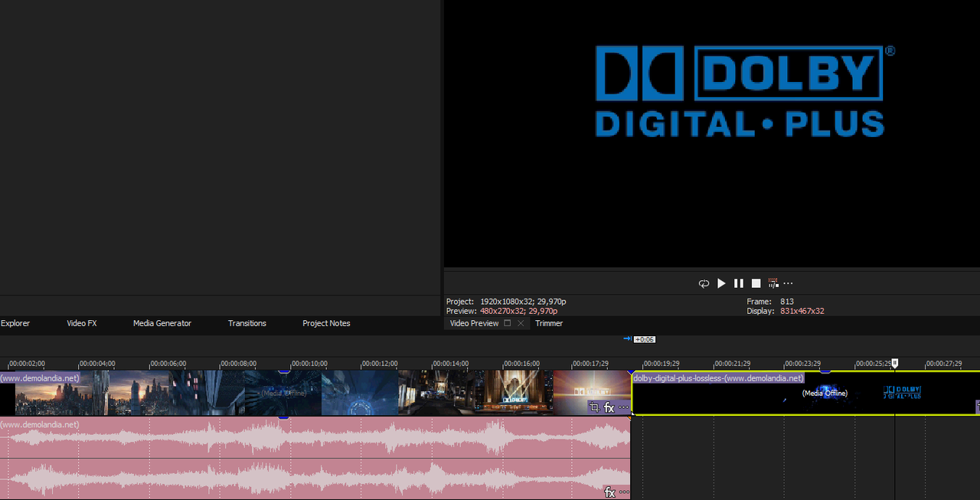Open more options on the audio clip
This screenshot has width=980, height=500.
[624, 492]
